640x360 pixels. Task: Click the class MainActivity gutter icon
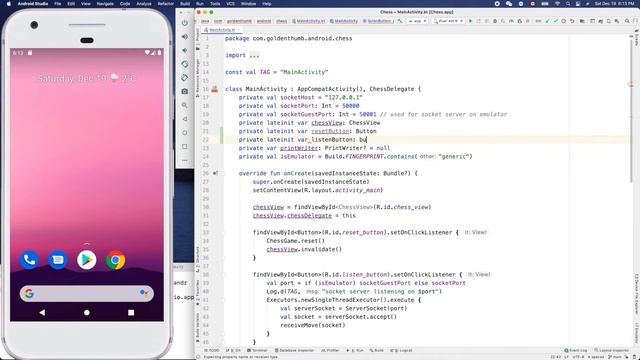215,89
